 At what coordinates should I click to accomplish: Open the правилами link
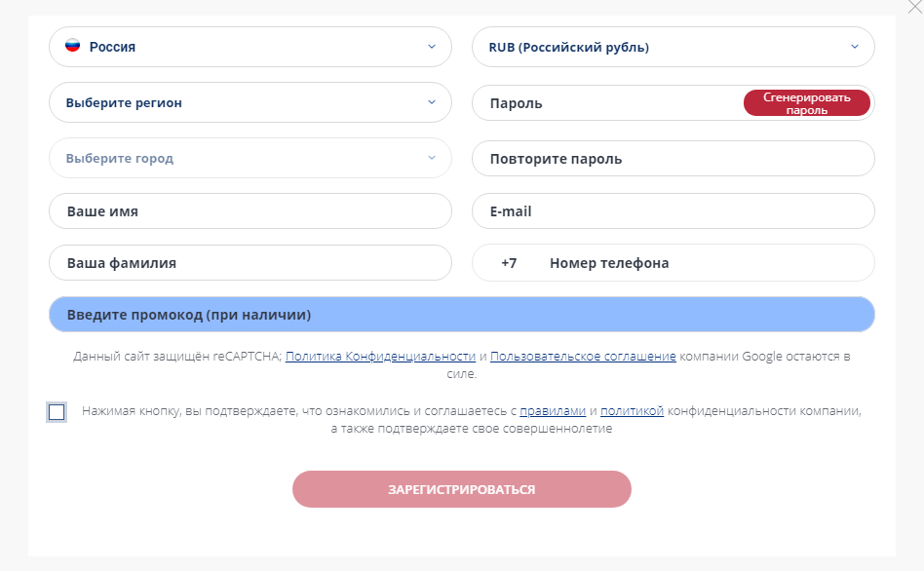tap(553, 411)
